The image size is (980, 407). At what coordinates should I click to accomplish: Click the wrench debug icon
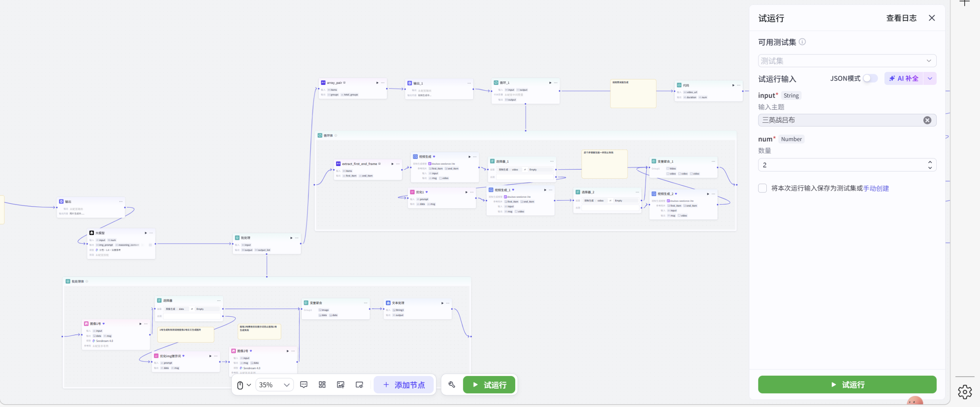tap(452, 385)
